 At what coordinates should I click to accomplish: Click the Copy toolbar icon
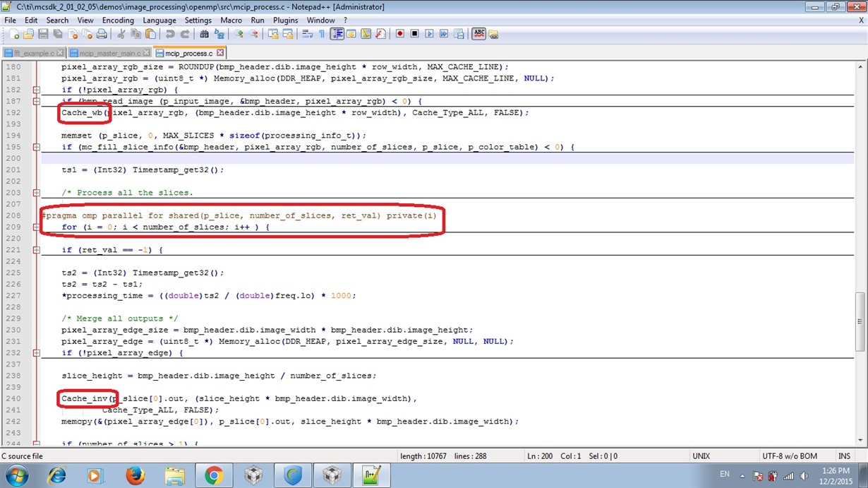coord(135,34)
